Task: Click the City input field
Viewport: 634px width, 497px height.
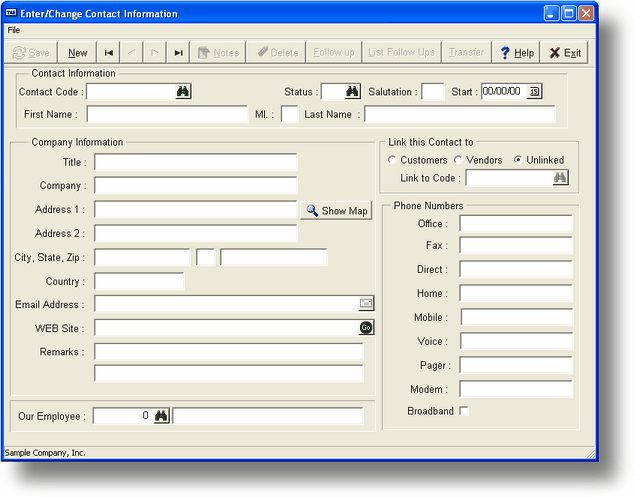Action: tap(142, 257)
